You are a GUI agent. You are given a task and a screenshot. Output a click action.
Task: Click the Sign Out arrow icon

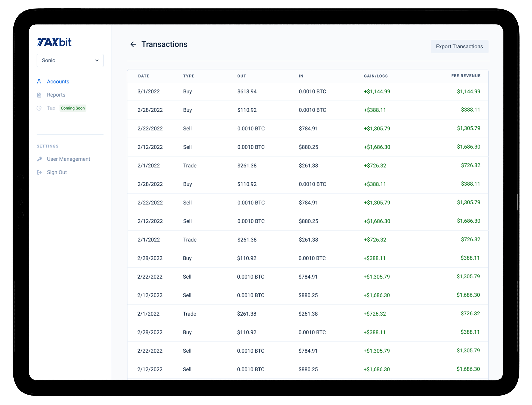coord(39,172)
